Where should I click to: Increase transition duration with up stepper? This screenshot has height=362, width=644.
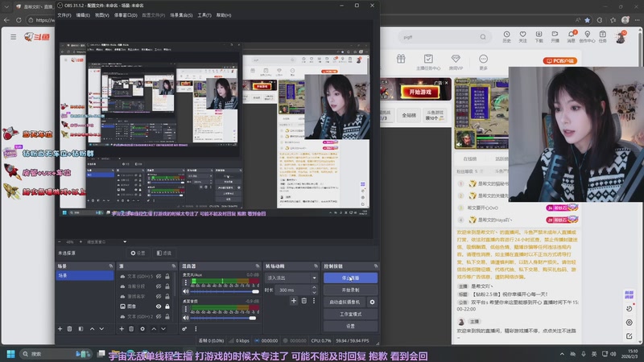pyautogui.click(x=314, y=288)
